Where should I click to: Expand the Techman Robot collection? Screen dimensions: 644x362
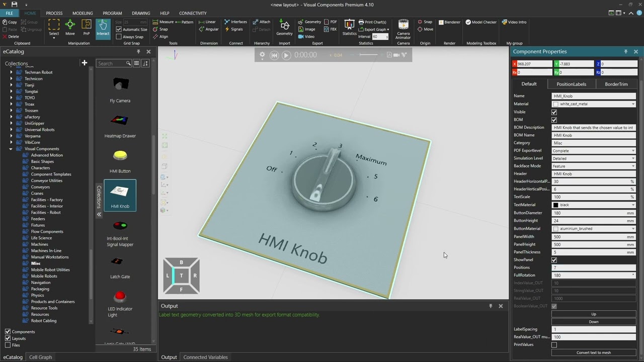(x=11, y=72)
